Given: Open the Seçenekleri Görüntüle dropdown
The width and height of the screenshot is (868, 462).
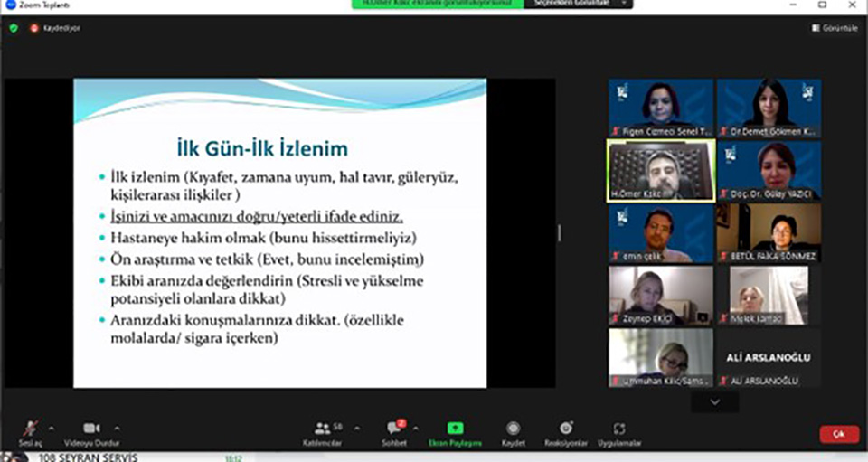Looking at the screenshot, I should pyautogui.click(x=578, y=5).
